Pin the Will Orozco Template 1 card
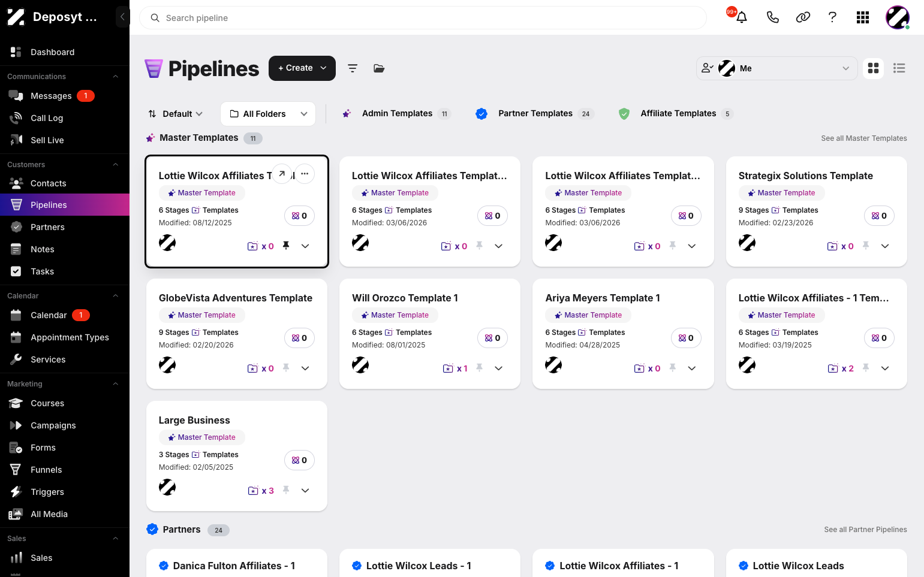Screen dimensions: 924x577 479,368
